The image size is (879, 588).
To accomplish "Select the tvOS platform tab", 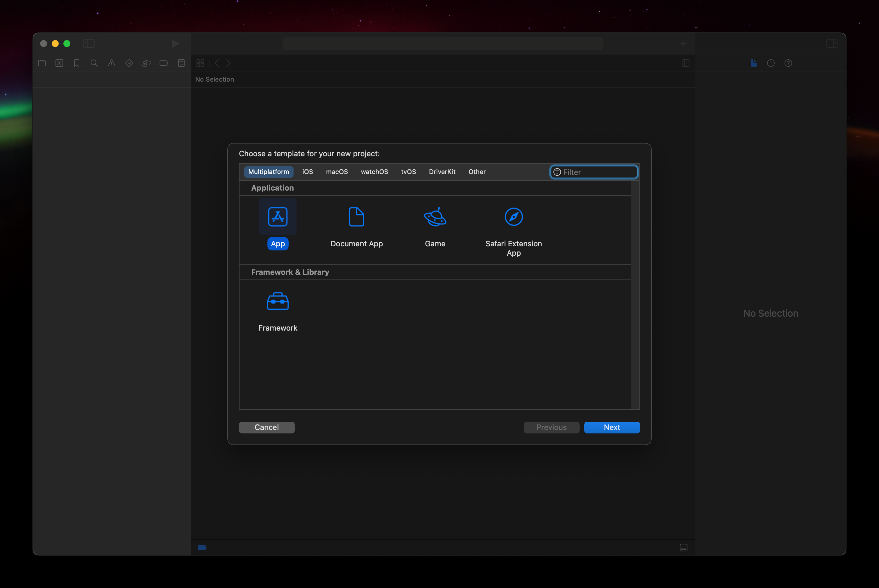I will (x=408, y=171).
